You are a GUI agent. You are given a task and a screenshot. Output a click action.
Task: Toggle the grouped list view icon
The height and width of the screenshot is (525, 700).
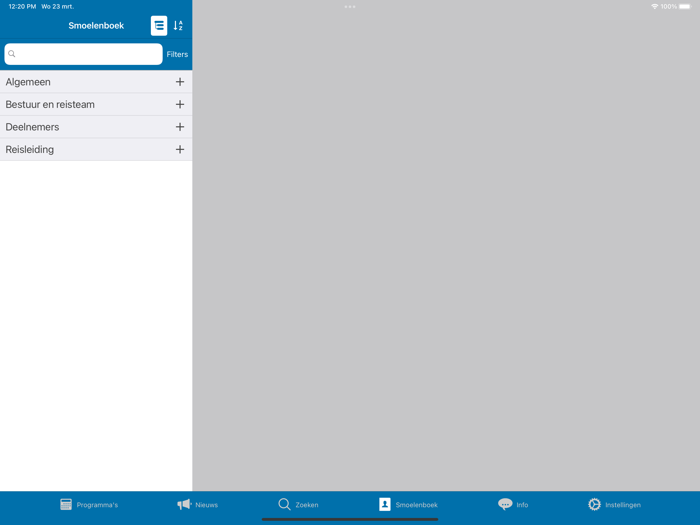[159, 25]
